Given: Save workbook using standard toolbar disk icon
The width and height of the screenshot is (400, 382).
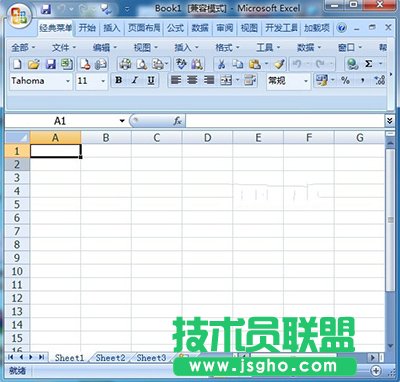Looking at the screenshot, I should [50, 64].
